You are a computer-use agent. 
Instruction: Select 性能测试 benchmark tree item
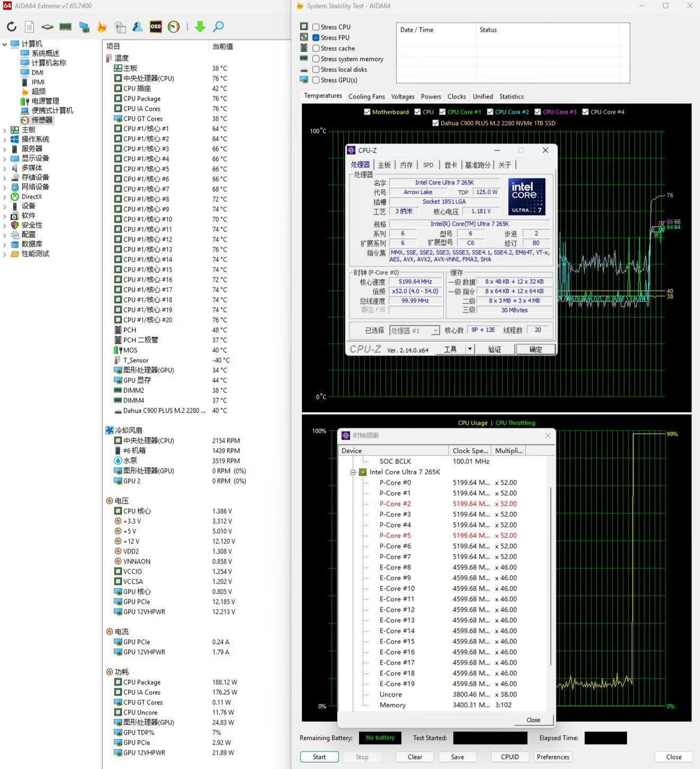tap(30, 254)
